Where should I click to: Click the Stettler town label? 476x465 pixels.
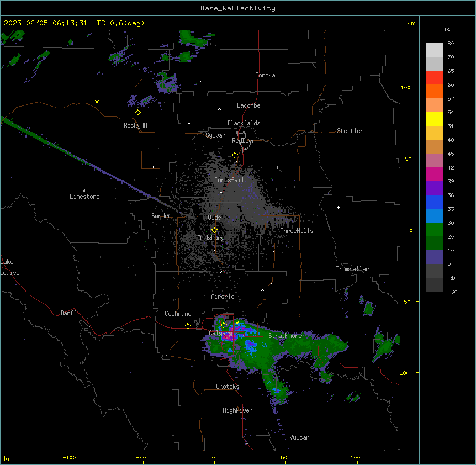(x=350, y=131)
